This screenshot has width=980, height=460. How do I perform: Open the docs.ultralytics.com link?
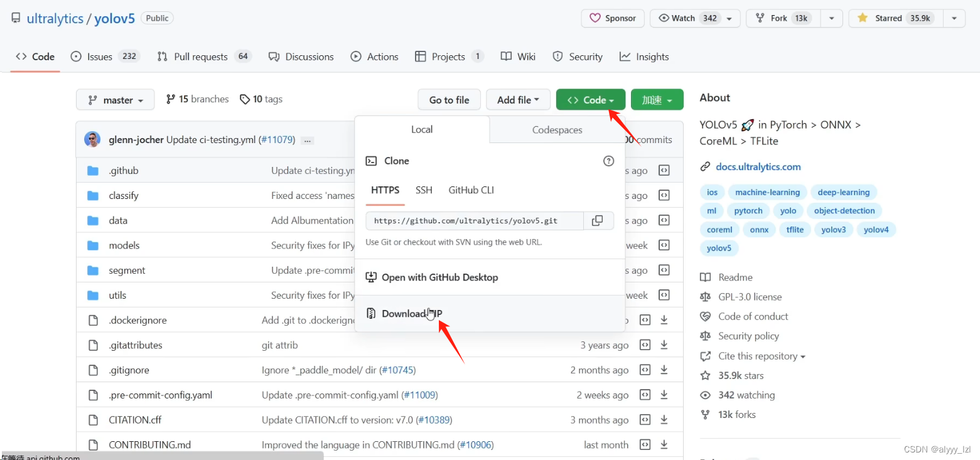point(758,167)
